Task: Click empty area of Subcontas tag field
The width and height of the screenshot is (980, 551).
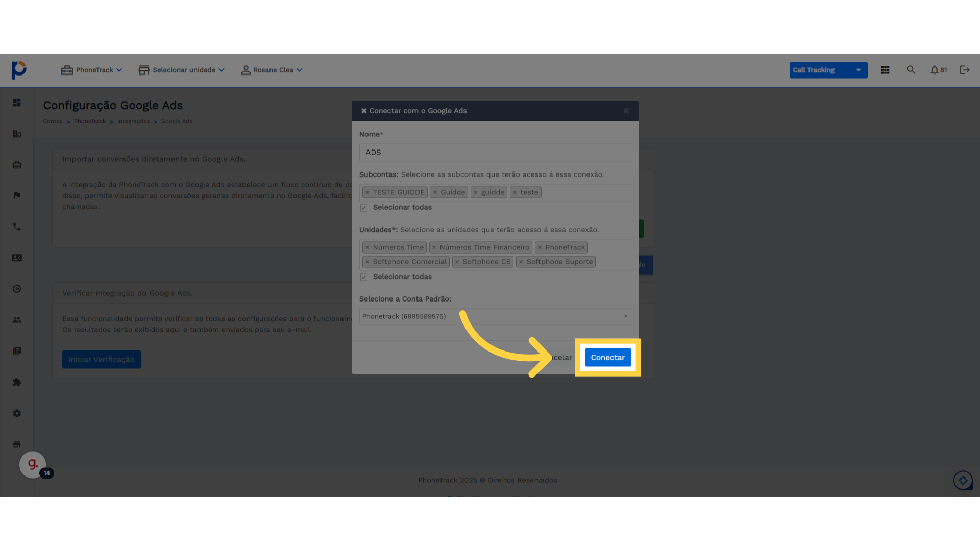Action: point(585,192)
